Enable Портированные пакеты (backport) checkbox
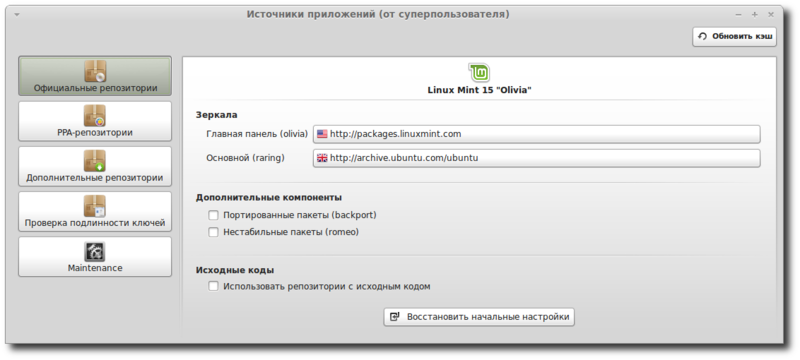The image size is (800, 360). click(x=213, y=215)
